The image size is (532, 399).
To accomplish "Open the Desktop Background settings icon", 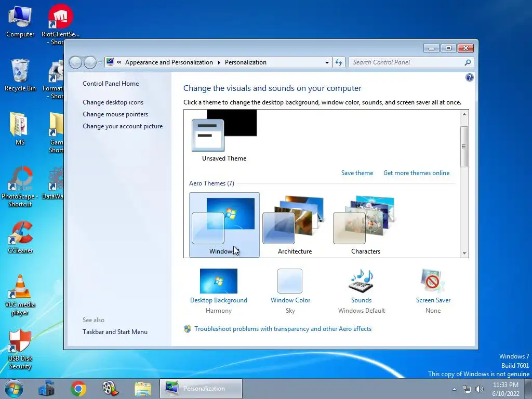I will [x=219, y=281].
